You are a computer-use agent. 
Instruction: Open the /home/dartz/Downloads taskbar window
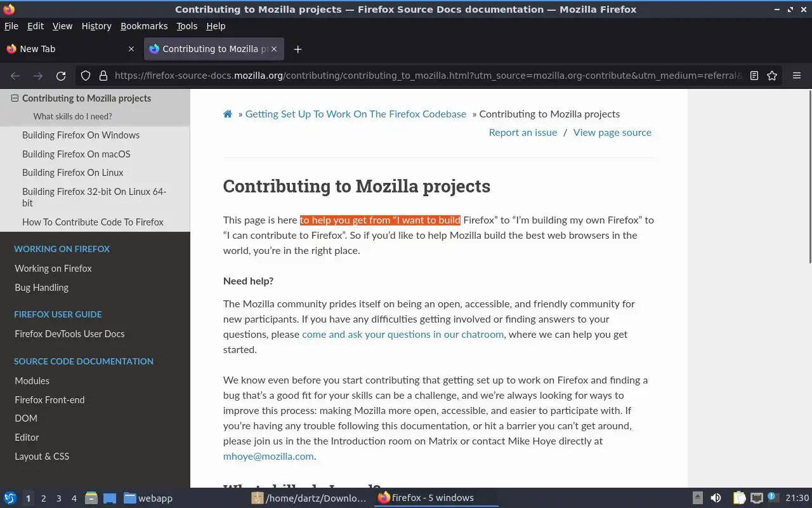pyautogui.click(x=309, y=498)
